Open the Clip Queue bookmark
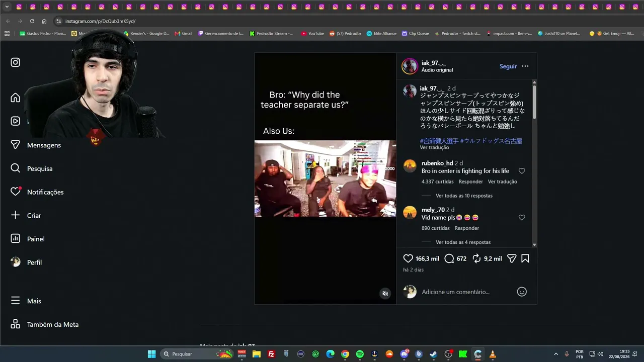This screenshot has width=644, height=362. pyautogui.click(x=416, y=33)
